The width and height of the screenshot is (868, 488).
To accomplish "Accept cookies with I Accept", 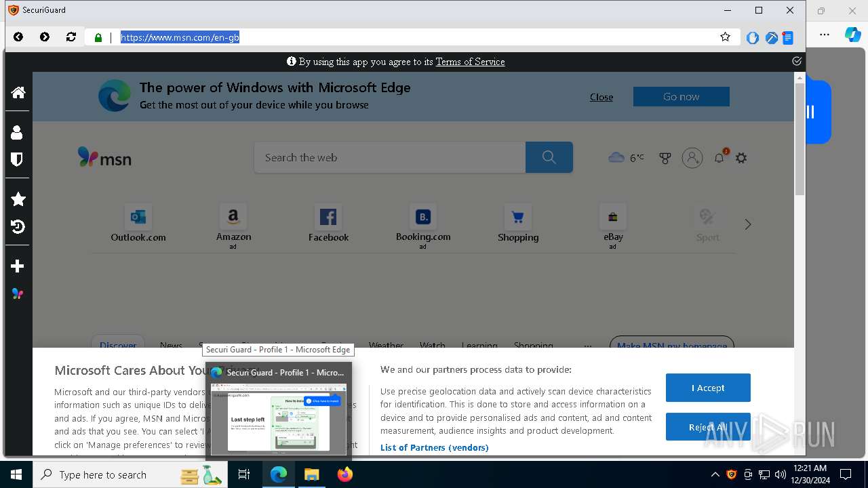I will 708,388.
